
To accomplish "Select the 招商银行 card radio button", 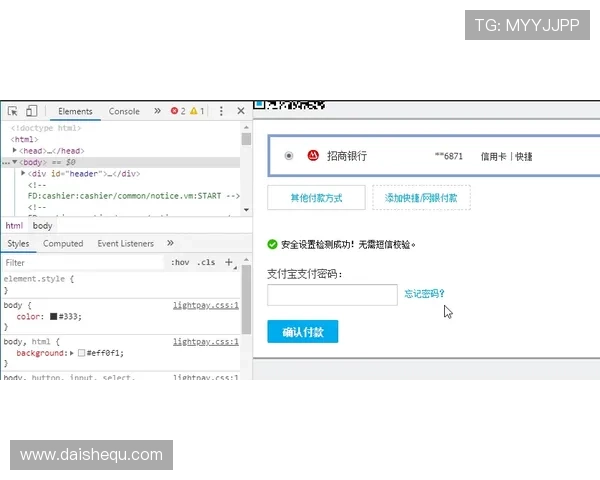I will pyautogui.click(x=289, y=156).
